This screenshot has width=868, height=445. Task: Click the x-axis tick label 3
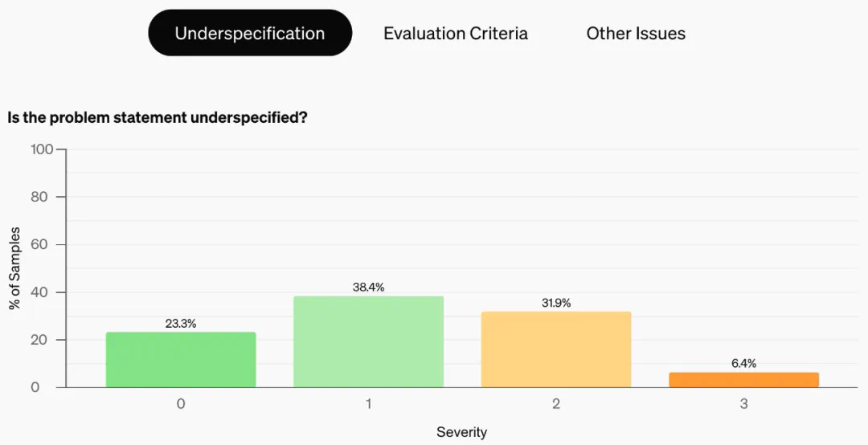pyautogui.click(x=743, y=404)
